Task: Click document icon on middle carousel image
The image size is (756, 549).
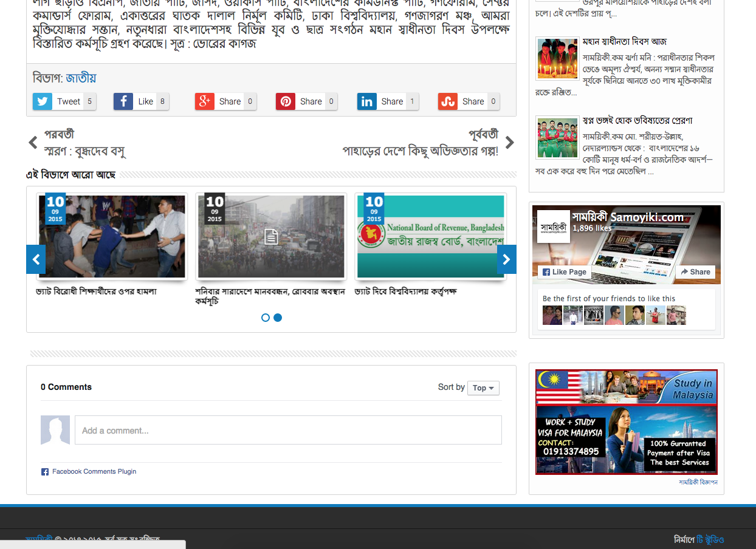Action: point(271,236)
